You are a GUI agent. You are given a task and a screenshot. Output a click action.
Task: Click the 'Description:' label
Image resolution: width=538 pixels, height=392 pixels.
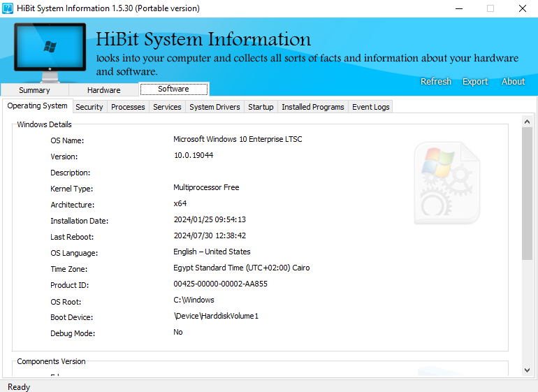coord(71,173)
